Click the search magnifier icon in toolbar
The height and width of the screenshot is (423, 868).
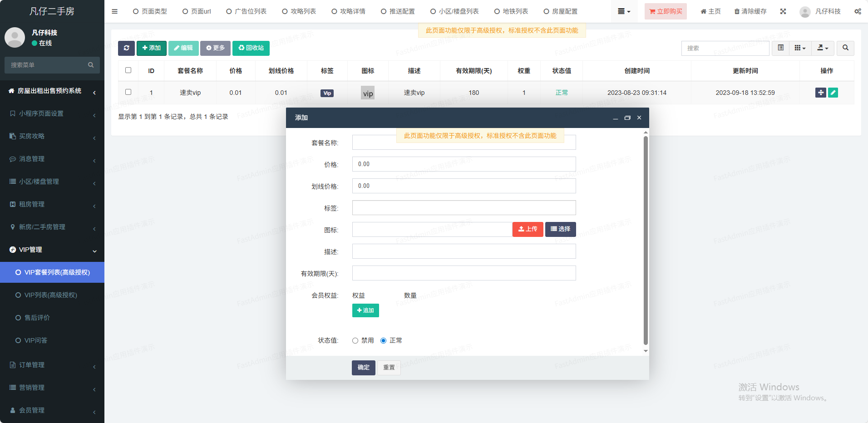pyautogui.click(x=845, y=48)
